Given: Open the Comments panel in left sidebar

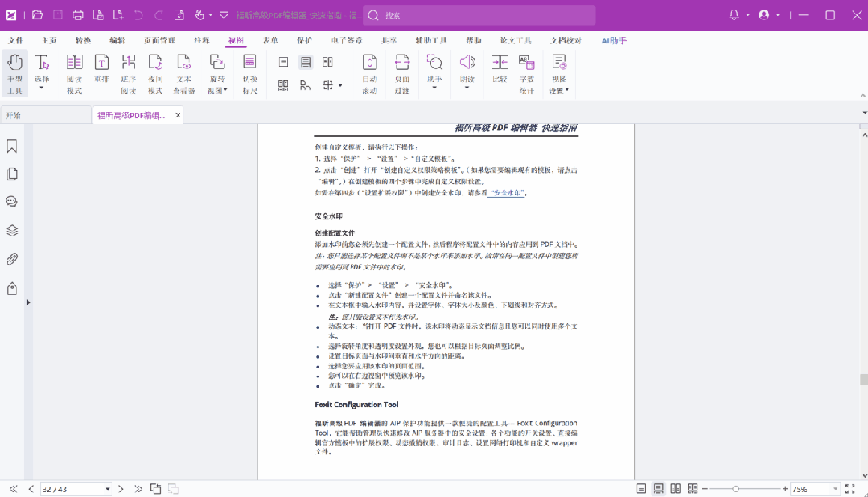Looking at the screenshot, I should pyautogui.click(x=12, y=202).
